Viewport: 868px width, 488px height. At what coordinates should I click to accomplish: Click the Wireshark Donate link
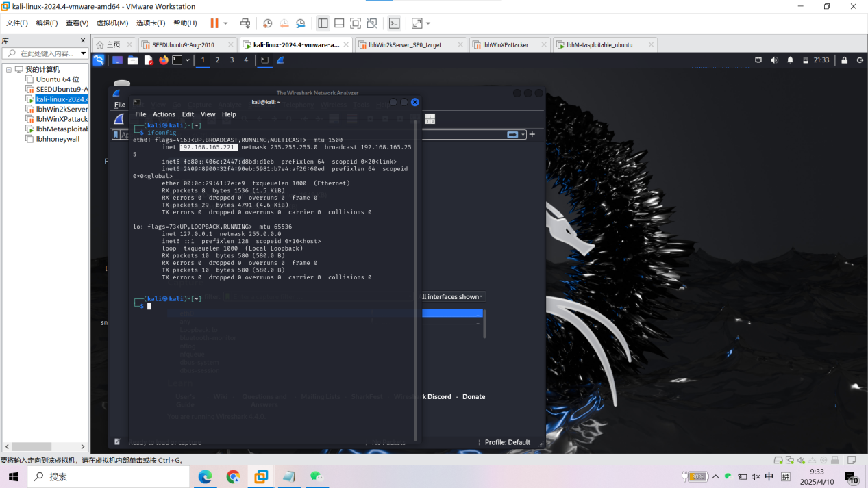pyautogui.click(x=473, y=397)
